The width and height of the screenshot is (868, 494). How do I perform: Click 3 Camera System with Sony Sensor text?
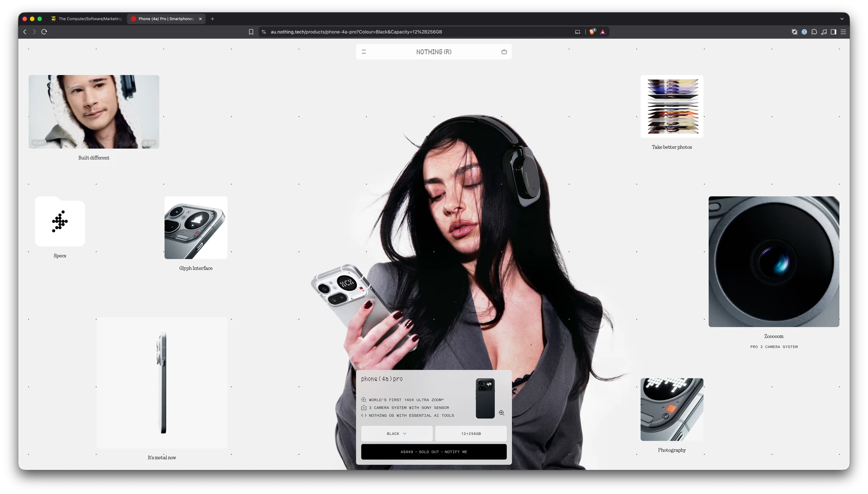(x=409, y=408)
